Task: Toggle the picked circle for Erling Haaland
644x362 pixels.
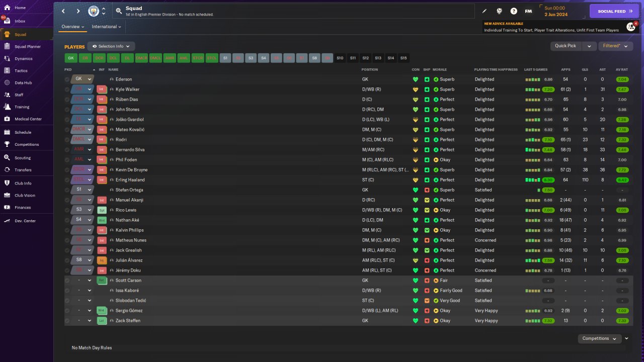Action: [67, 180]
